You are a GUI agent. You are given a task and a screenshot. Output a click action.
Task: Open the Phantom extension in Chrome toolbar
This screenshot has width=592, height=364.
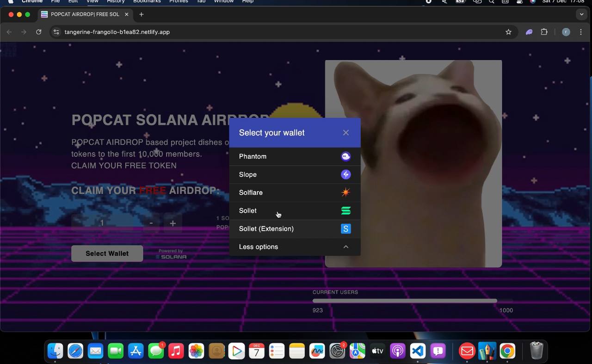tap(529, 32)
